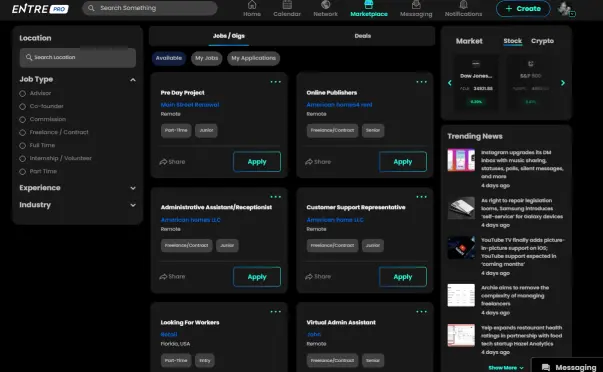Viewport: 603px width, 372px height.
Task: Open three-dot menu on Pre Day Project
Action: 275,82
